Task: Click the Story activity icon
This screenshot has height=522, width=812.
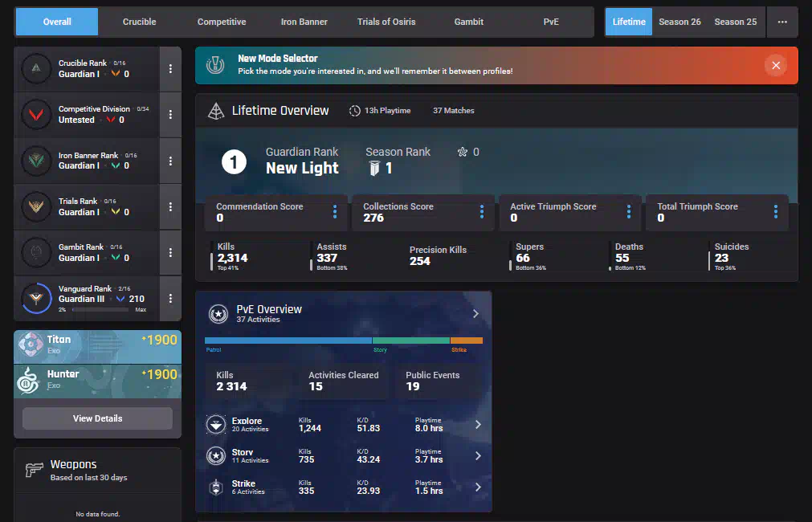Action: [x=216, y=455]
